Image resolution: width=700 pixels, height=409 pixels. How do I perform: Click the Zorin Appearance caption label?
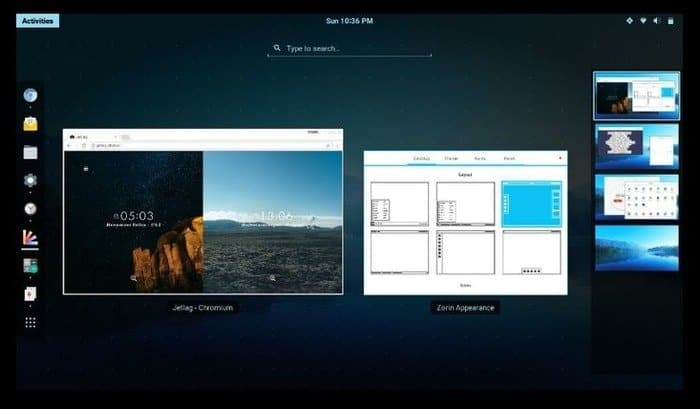click(465, 308)
